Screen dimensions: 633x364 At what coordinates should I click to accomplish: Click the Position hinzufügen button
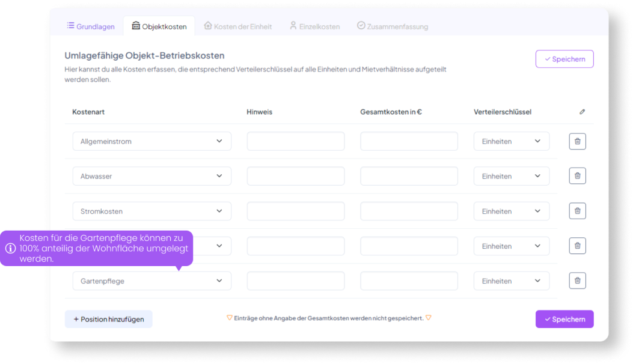pyautogui.click(x=109, y=319)
